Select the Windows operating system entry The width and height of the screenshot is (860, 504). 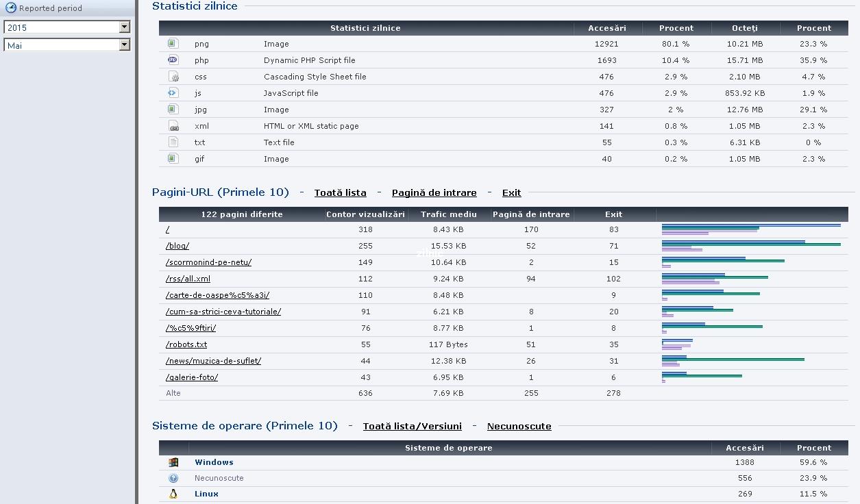214,462
